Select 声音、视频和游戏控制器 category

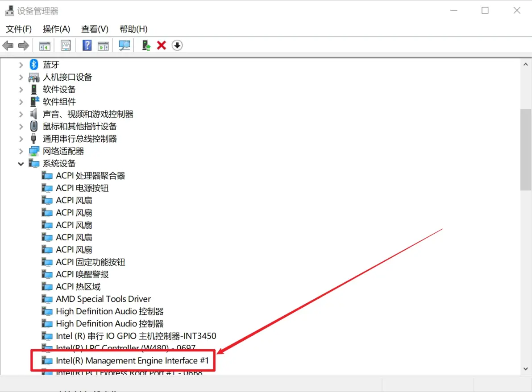88,114
